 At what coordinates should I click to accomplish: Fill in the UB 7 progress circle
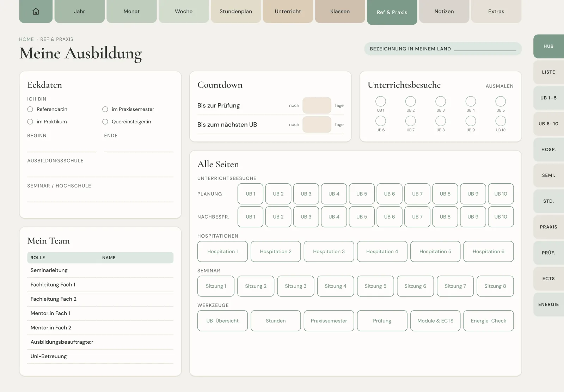[x=411, y=121]
